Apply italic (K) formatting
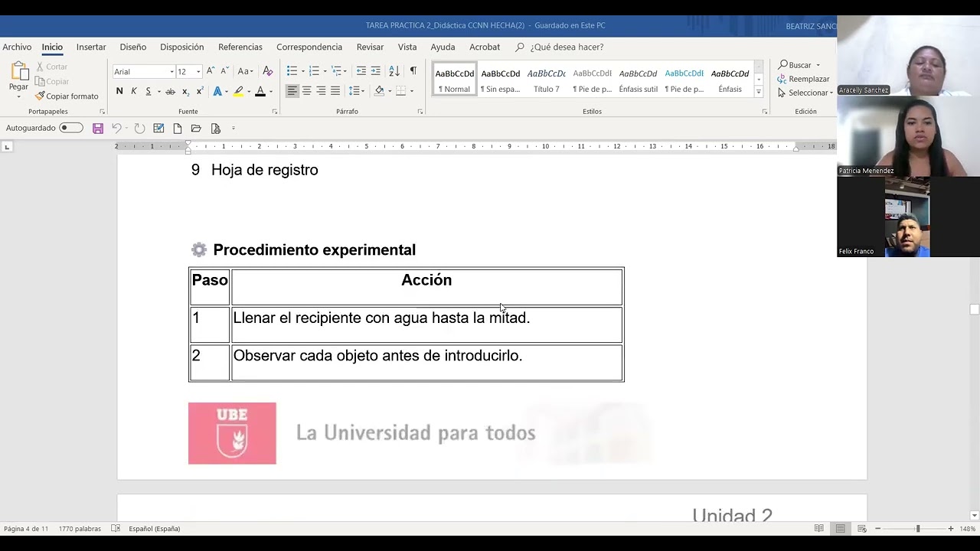Image resolution: width=980 pixels, height=551 pixels. tap(134, 91)
